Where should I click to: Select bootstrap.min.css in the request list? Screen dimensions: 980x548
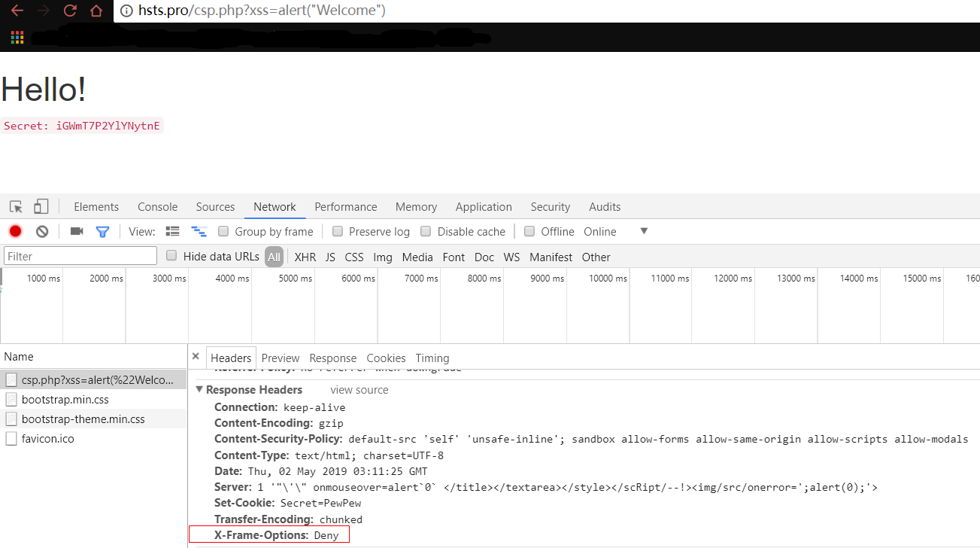[65, 400]
